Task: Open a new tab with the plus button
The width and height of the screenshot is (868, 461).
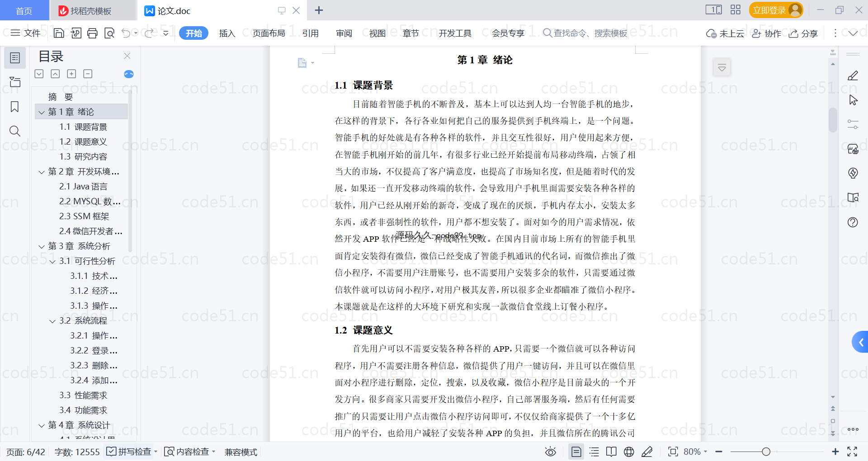Action: click(319, 10)
